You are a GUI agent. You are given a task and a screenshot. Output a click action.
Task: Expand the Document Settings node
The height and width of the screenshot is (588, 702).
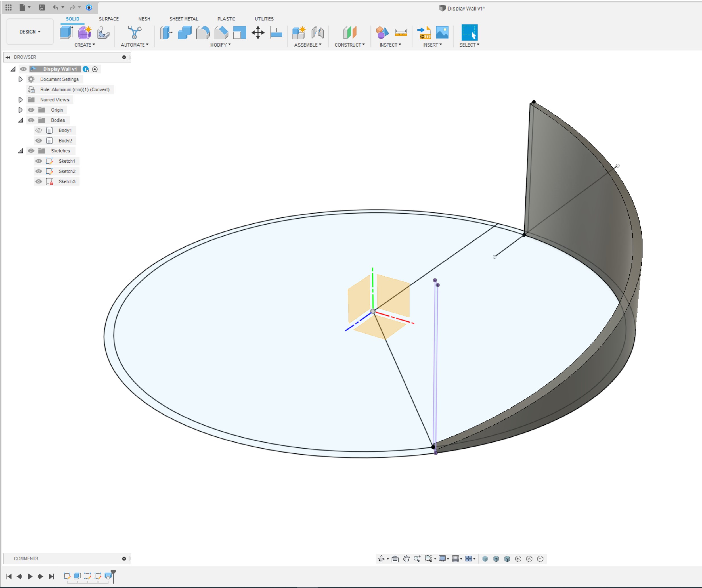click(x=20, y=79)
